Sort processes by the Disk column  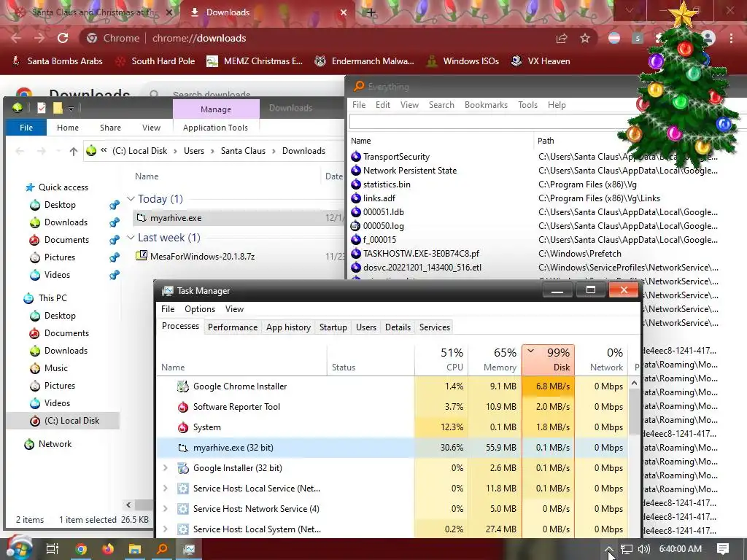(549, 359)
